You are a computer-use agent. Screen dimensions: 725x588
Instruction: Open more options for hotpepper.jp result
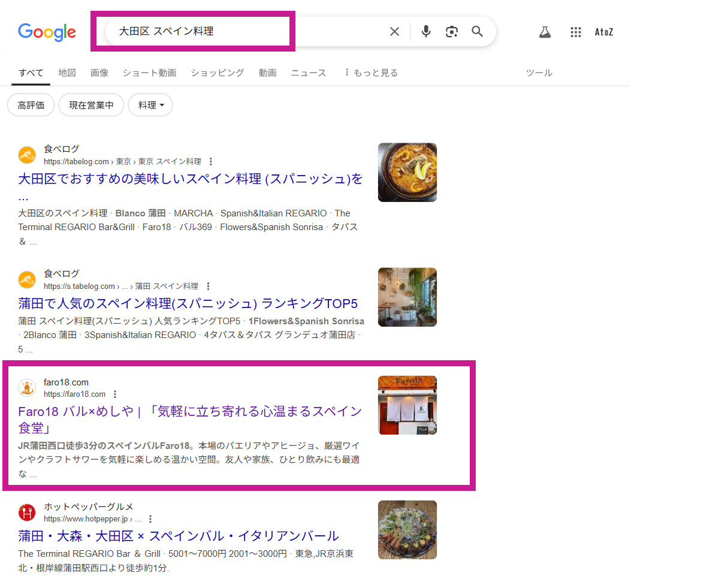tap(150, 519)
